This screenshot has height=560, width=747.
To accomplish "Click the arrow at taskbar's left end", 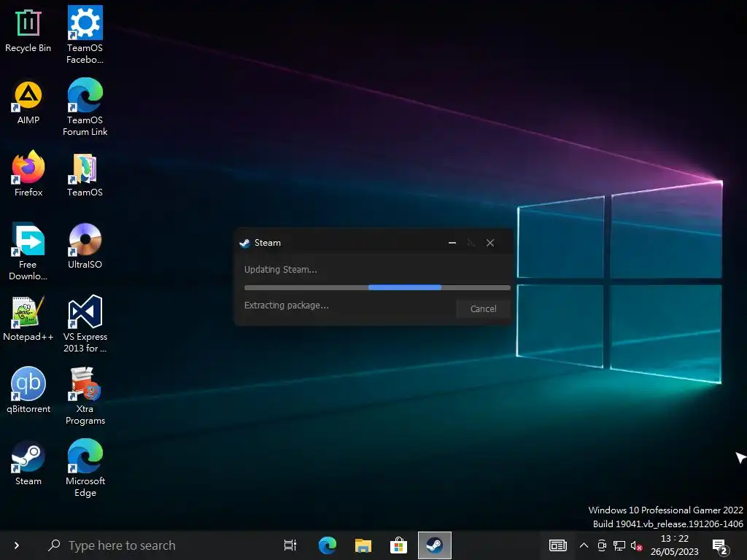I will [x=17, y=545].
